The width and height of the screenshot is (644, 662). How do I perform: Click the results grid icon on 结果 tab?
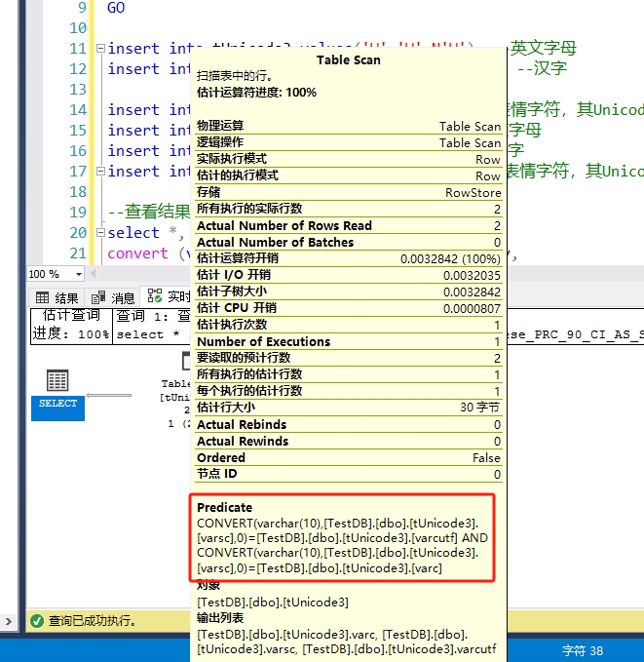[43, 297]
